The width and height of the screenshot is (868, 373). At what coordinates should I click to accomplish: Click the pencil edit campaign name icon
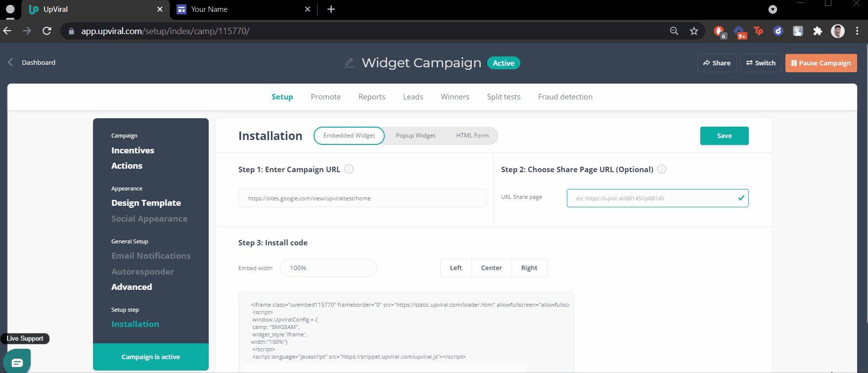[x=349, y=63]
